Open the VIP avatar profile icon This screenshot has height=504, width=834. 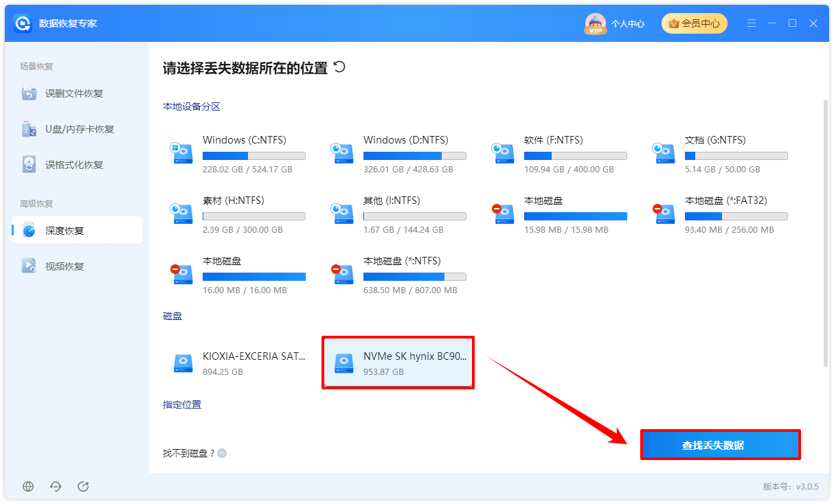[x=595, y=23]
